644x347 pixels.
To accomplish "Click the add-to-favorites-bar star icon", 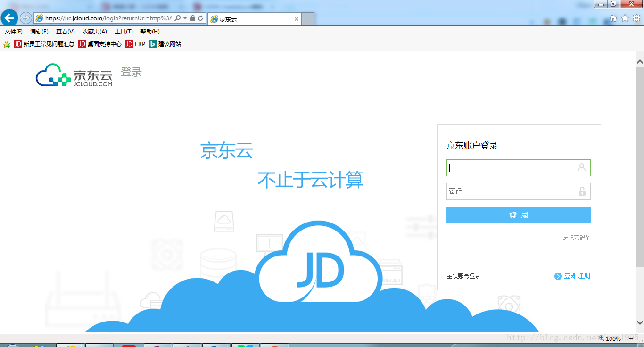I will pyautogui.click(x=7, y=44).
